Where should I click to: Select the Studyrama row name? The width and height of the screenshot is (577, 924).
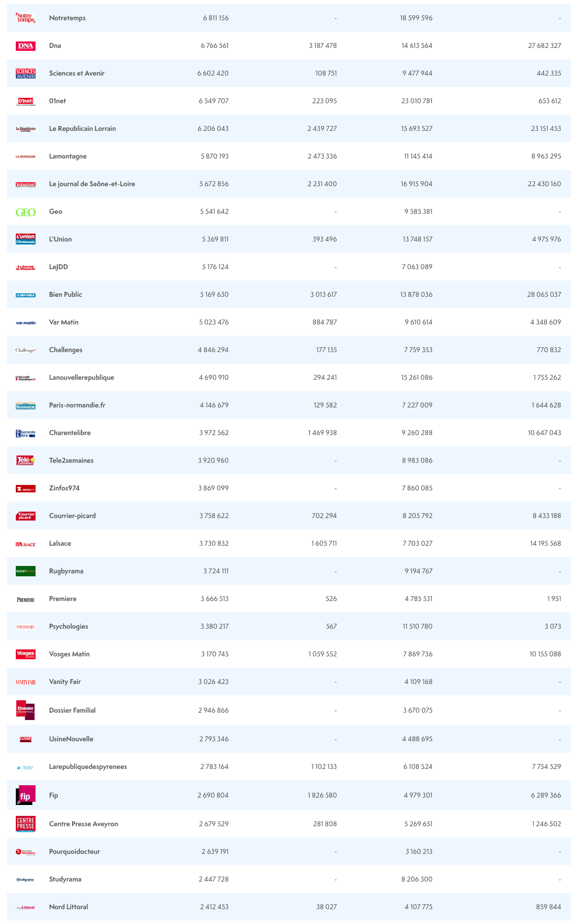pos(65,880)
